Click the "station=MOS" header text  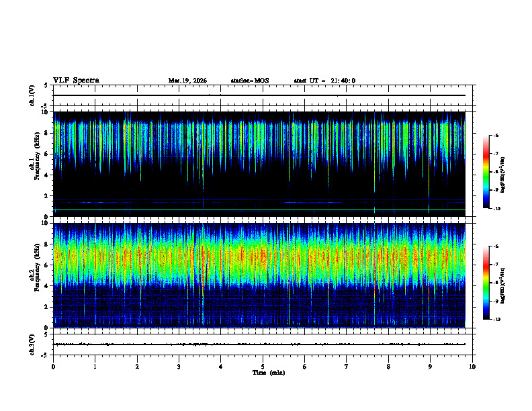[x=250, y=81]
